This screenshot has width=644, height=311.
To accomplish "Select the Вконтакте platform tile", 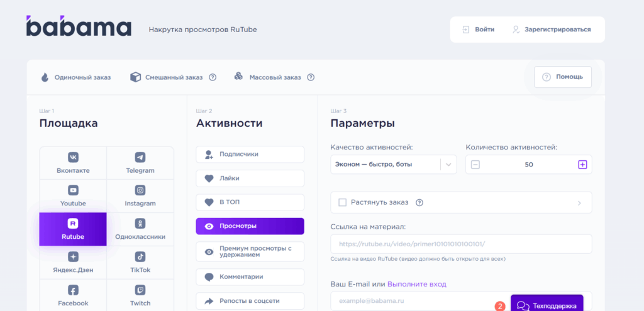I will click(73, 163).
